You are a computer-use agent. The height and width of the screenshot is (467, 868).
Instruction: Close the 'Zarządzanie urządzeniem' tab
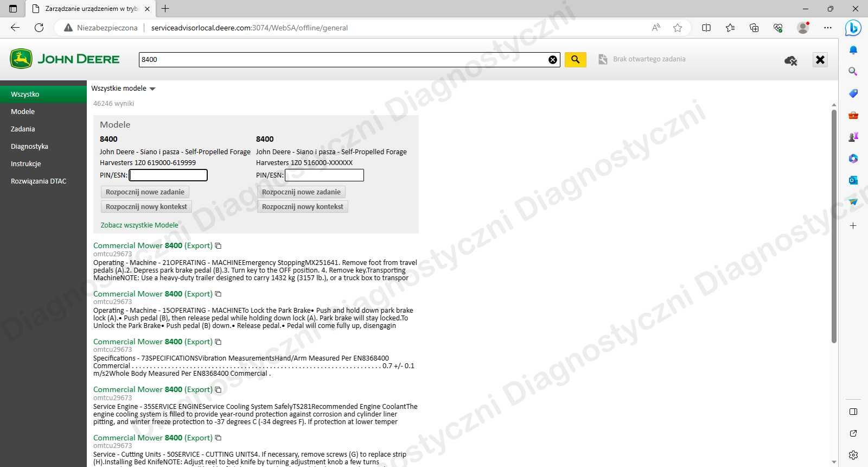click(x=147, y=9)
